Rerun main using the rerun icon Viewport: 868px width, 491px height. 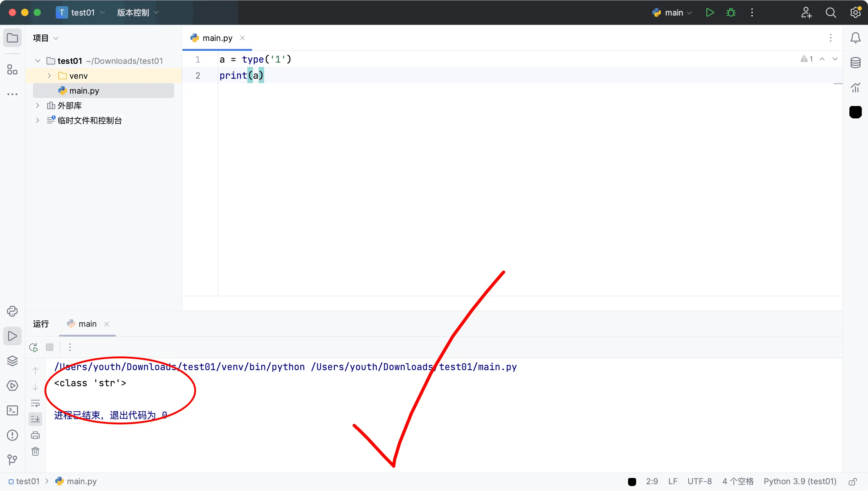coord(33,347)
